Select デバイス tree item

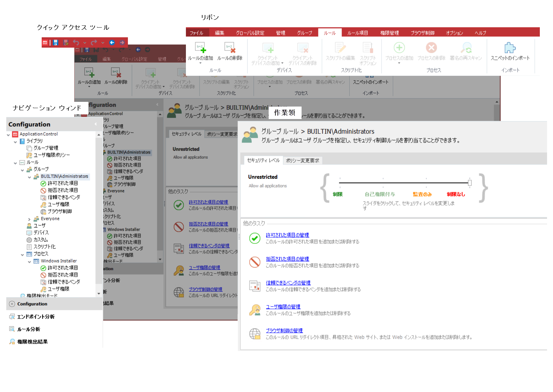tap(41, 233)
